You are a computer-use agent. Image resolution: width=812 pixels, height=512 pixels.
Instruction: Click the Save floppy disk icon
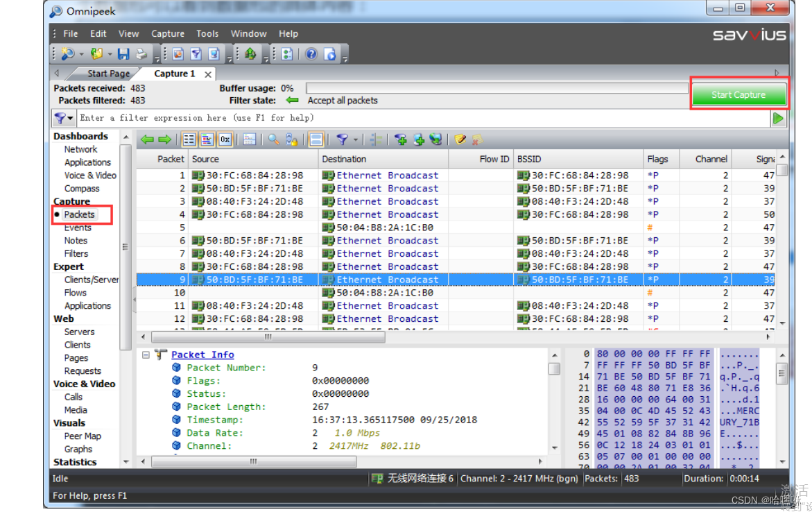(123, 54)
